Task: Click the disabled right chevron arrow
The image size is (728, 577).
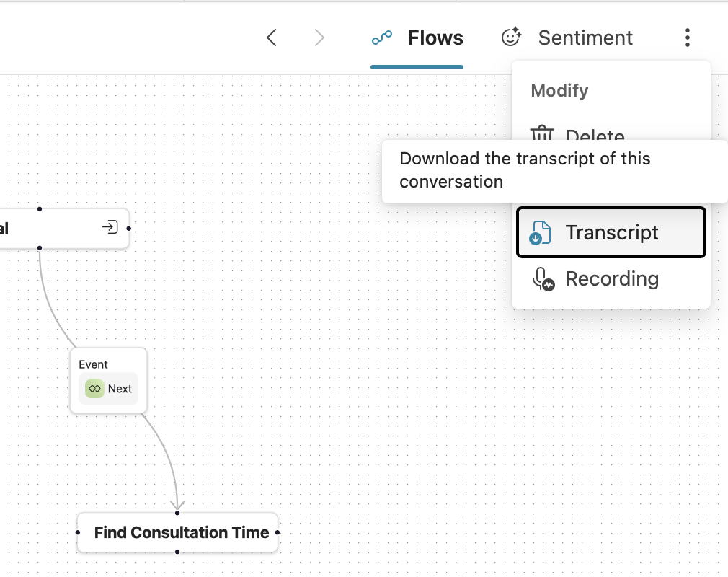Action: point(319,37)
